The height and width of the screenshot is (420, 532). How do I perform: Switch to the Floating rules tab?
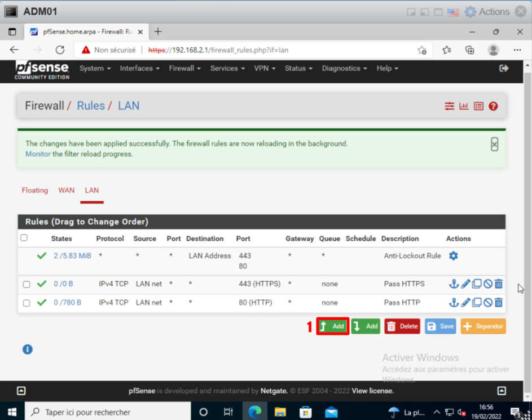tap(35, 191)
